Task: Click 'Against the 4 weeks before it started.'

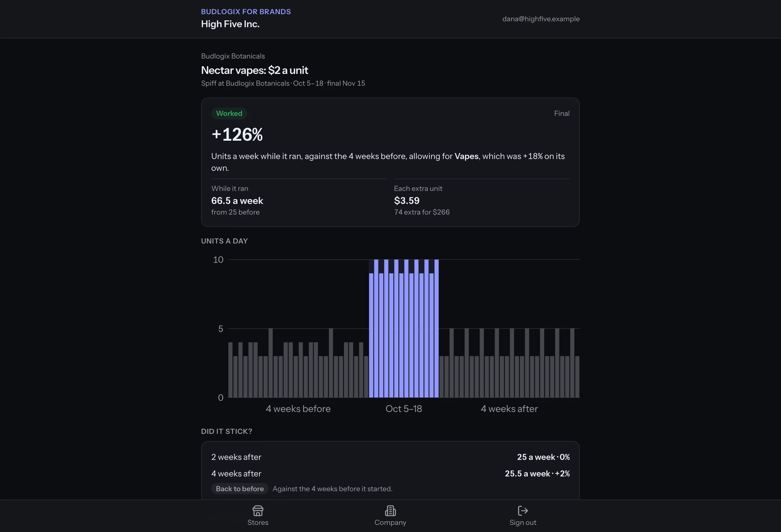Action: tap(332, 489)
